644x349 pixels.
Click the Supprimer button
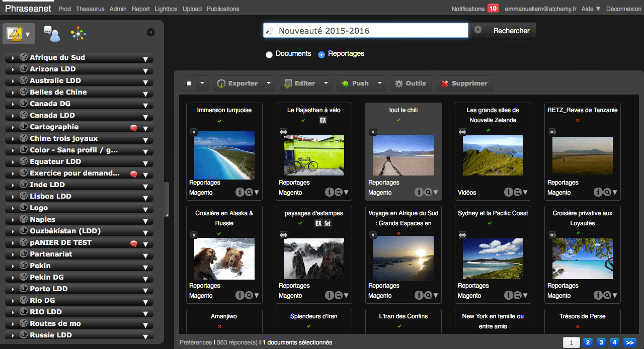coord(465,83)
